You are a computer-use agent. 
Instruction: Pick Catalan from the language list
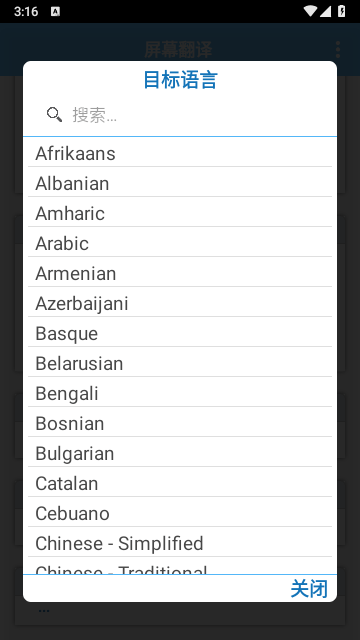pyautogui.click(x=180, y=483)
